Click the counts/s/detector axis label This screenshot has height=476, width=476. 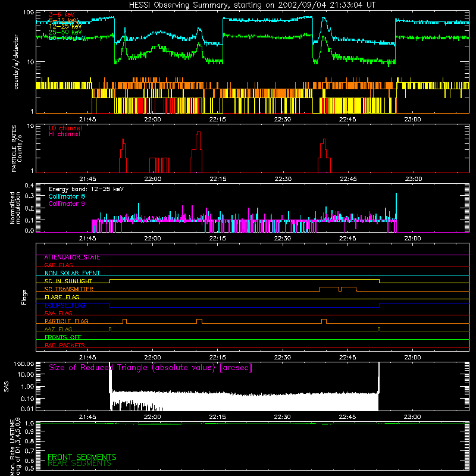tap(16, 62)
